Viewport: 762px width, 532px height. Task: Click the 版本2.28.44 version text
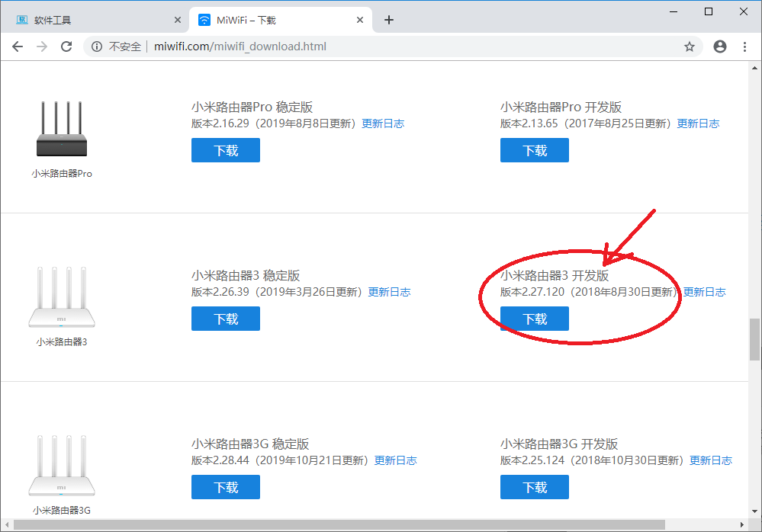pyautogui.click(x=220, y=460)
